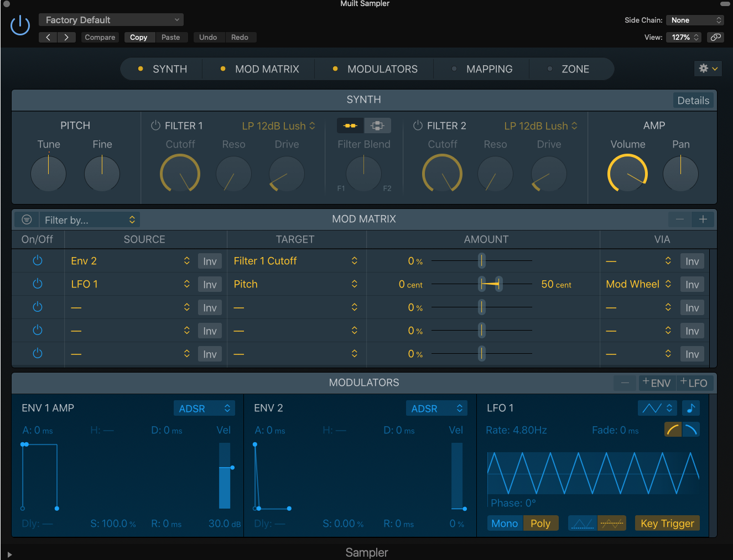Toggle Filter 1 power button
The width and height of the screenshot is (733, 560).
155,125
